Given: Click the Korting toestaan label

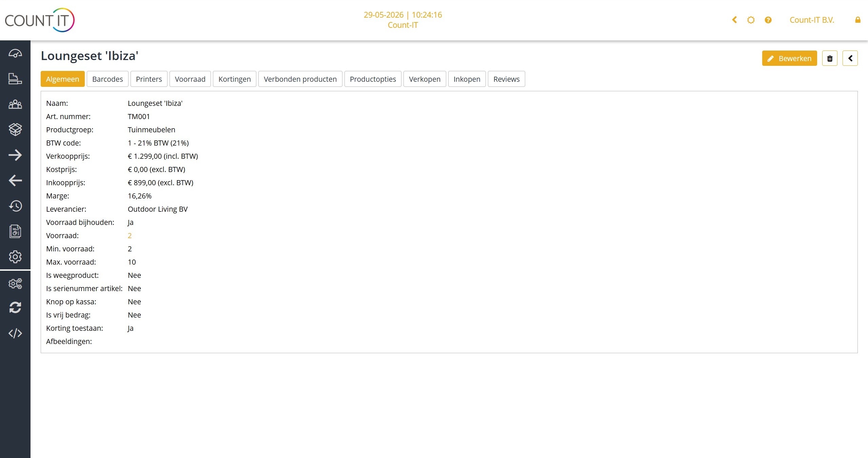Looking at the screenshot, I should click(x=75, y=328).
